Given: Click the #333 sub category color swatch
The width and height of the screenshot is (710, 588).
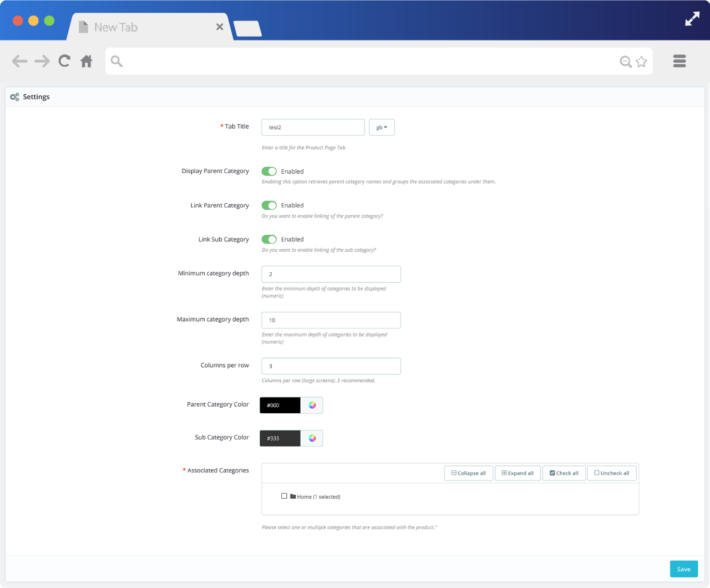Looking at the screenshot, I should point(280,438).
